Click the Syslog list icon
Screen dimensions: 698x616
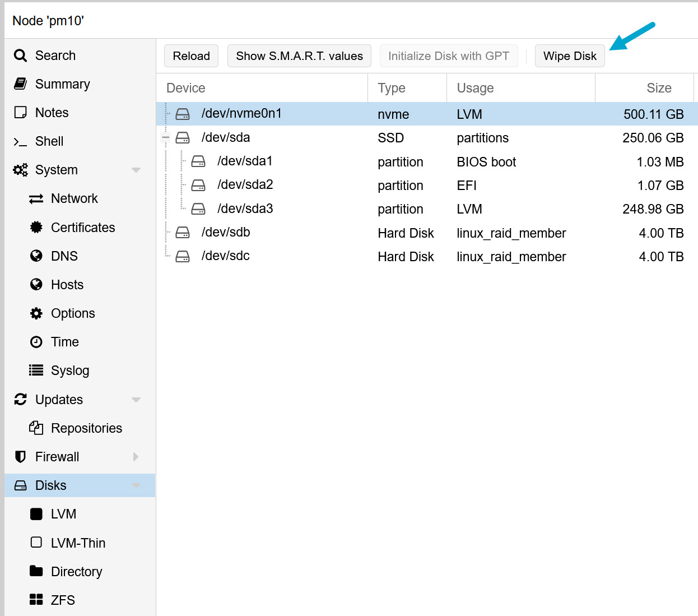36,370
